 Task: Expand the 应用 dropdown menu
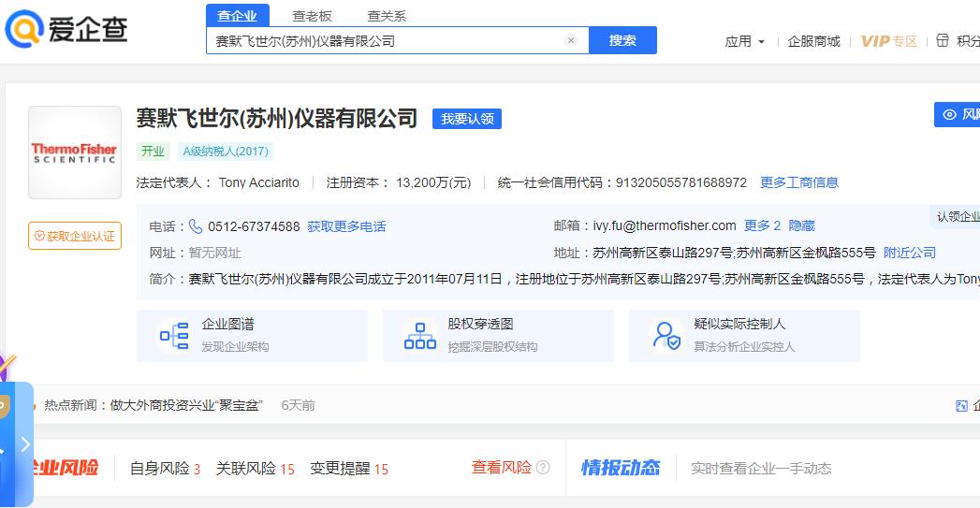(744, 41)
